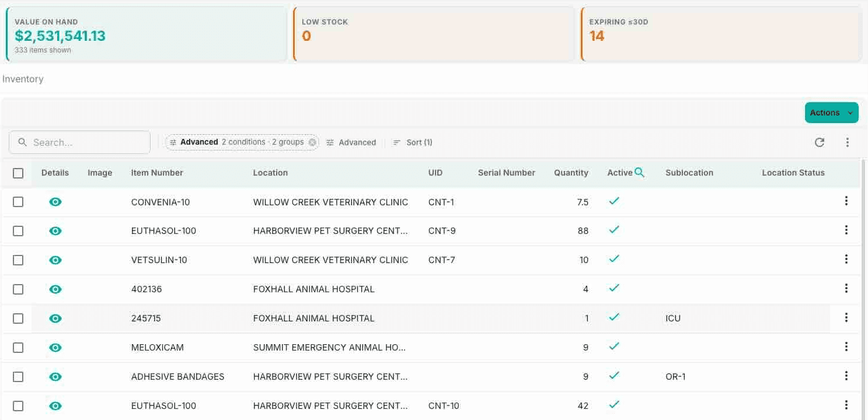Click the CNT-7 UID cell
The image size is (868, 420).
441,260
